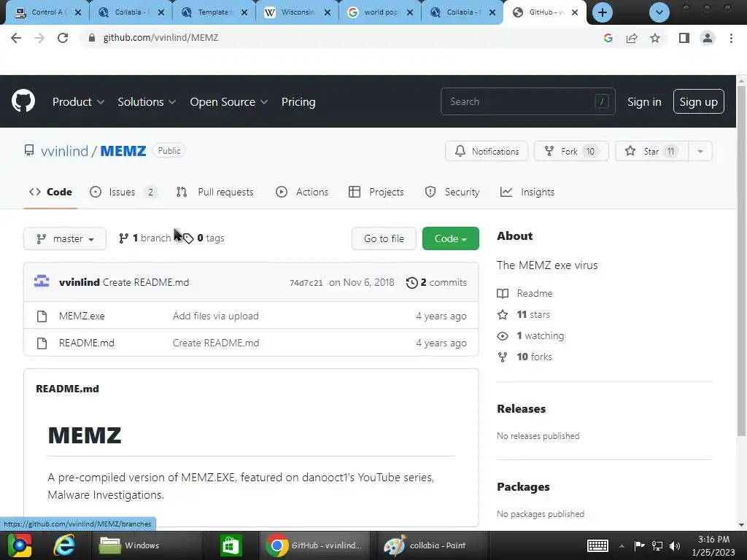747x560 pixels.
Task: Open the master branch dropdown
Action: tap(65, 238)
